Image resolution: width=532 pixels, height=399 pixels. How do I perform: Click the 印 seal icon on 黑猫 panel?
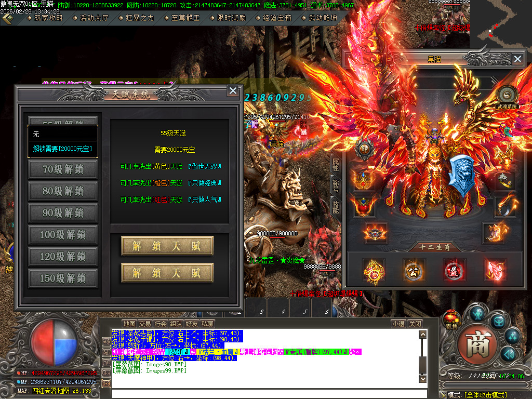(x=364, y=149)
